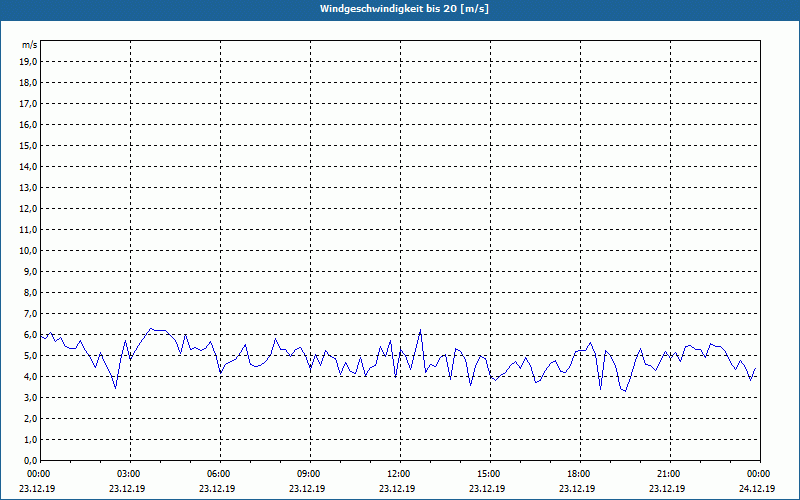This screenshot has width=800, height=500.
Task: Click the chart title Windgeschwindigkeit bis 20 [m/s]
Action: [x=404, y=9]
